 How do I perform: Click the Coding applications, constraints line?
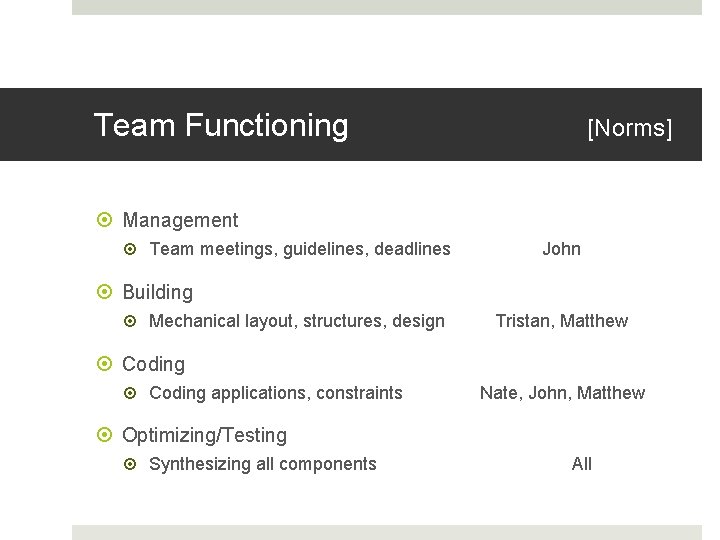pyautogui.click(x=275, y=393)
